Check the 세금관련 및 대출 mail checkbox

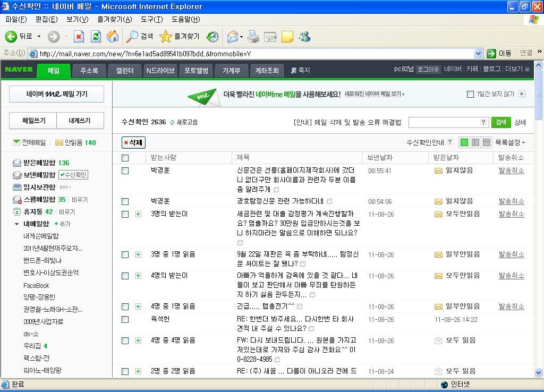[x=125, y=215]
